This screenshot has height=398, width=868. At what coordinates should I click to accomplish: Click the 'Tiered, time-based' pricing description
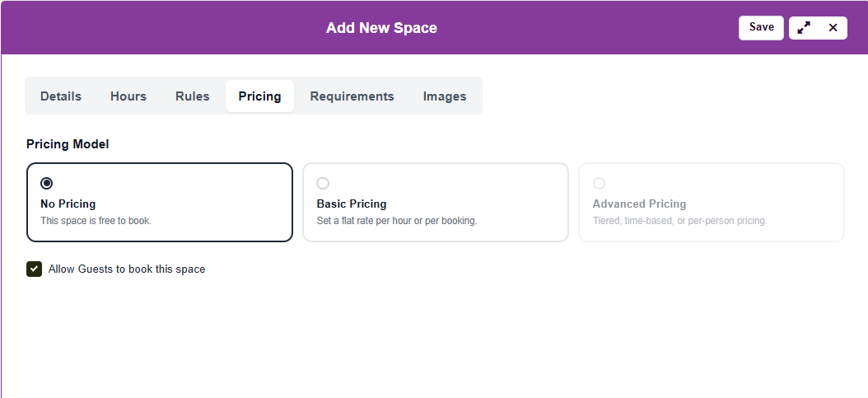click(x=679, y=221)
